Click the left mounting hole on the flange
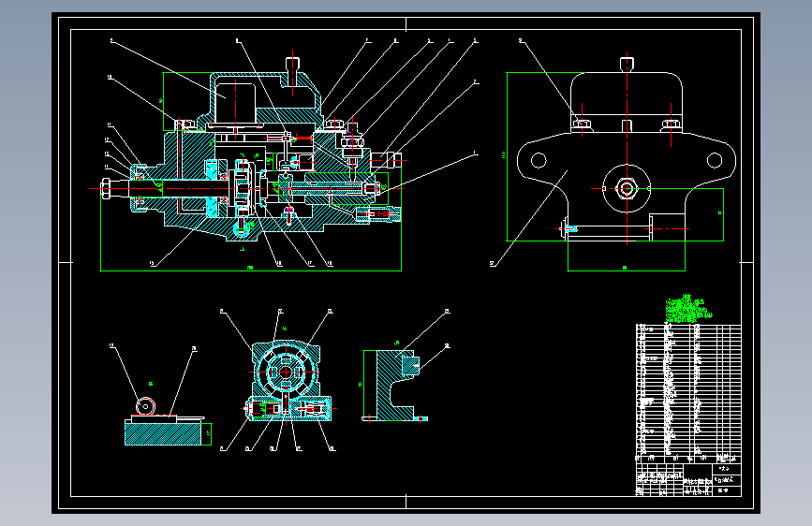Image resolution: width=812 pixels, height=526 pixels. click(x=539, y=160)
